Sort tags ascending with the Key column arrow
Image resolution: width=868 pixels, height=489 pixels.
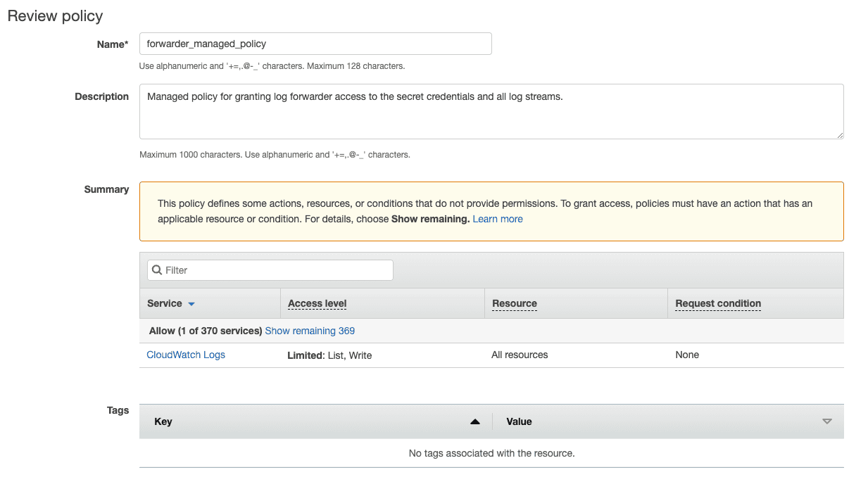coord(474,421)
